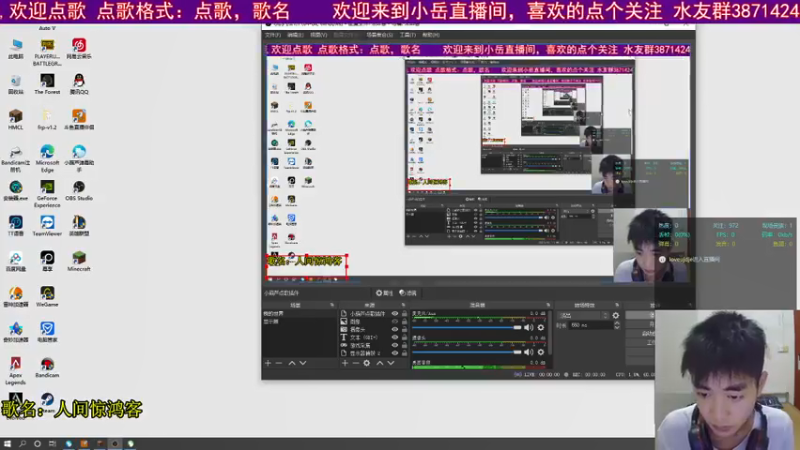Screen dimensions: 800x450
Task: Open the Minecraft desktop shortcut
Action: point(79,261)
